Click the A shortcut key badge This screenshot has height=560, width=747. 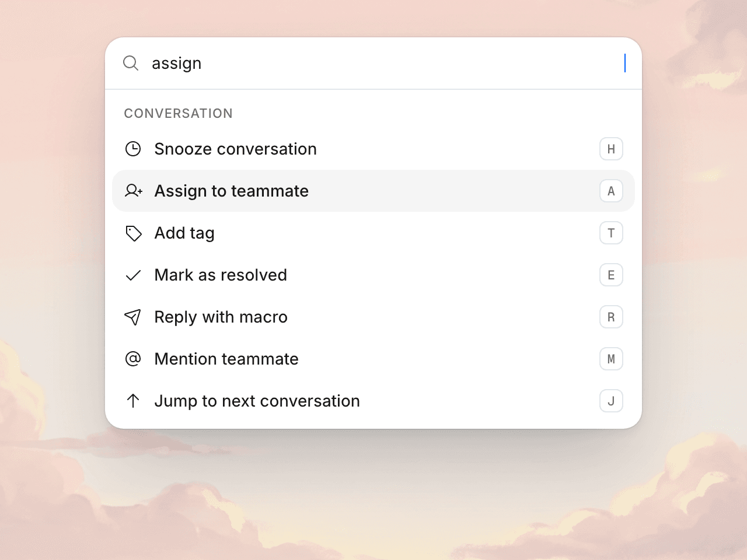(611, 191)
